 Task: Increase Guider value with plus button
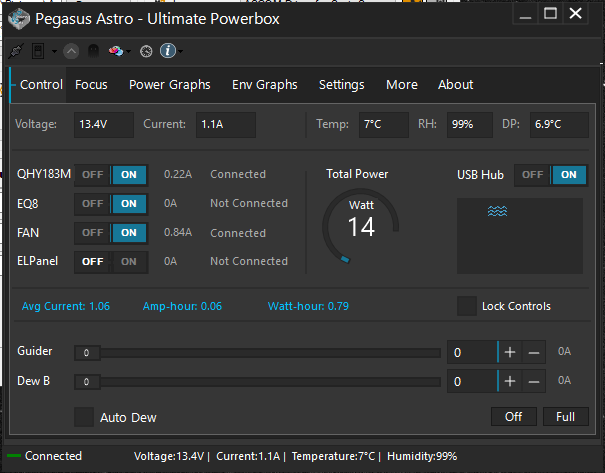pos(510,352)
